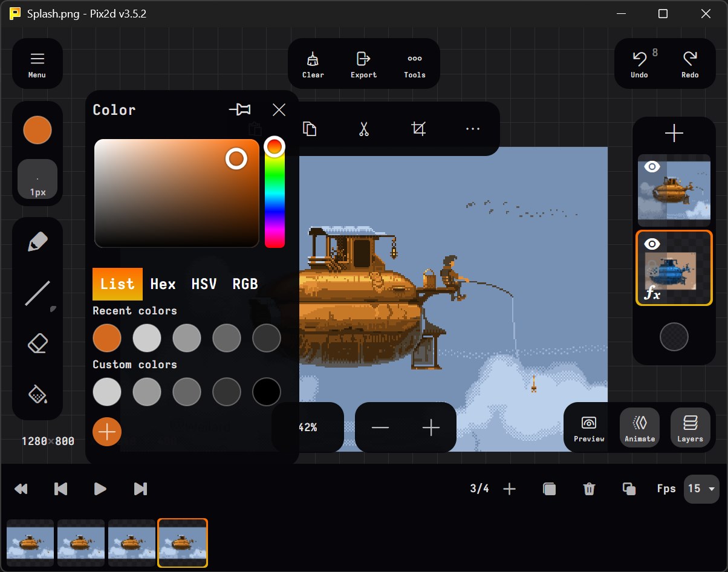Click the saturation-brightness color picker area
Screen dimensions: 728x572
[177, 193]
